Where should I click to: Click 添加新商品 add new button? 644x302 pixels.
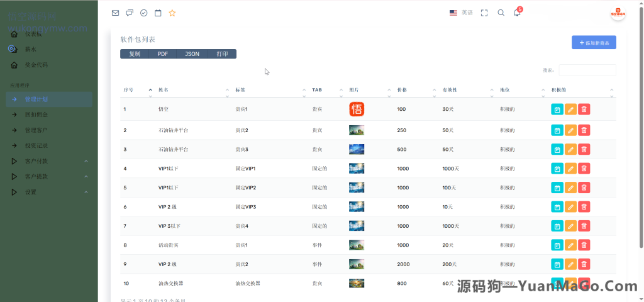(594, 42)
